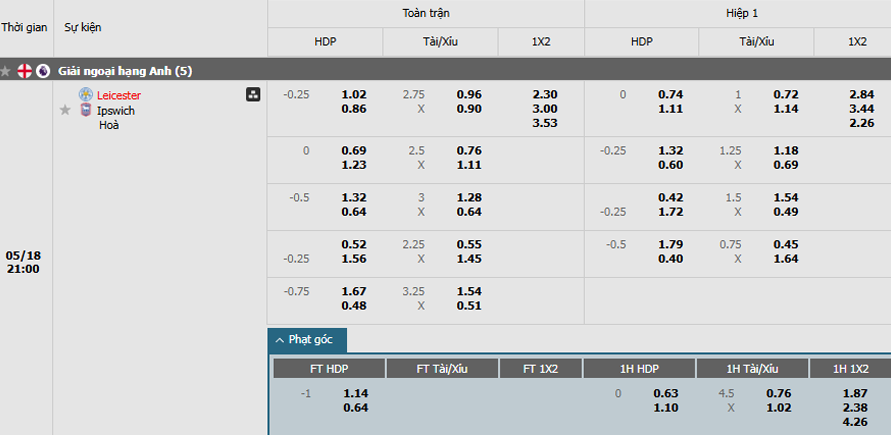Viewport: 891px width, 435px height.
Task: Click the Leicester club badge
Action: coord(86,95)
